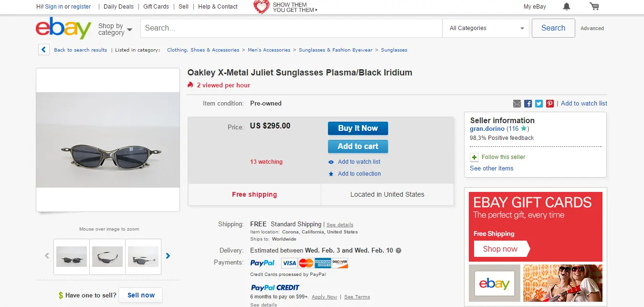
Task: Open the shopping cart icon
Action: (594, 7)
